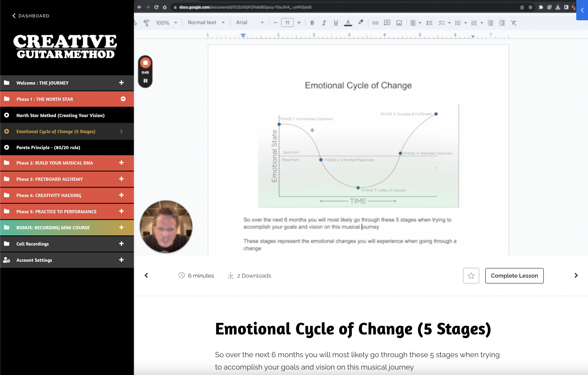Open the Normal text style dropdown
588x375 pixels.
pyautogui.click(x=206, y=23)
